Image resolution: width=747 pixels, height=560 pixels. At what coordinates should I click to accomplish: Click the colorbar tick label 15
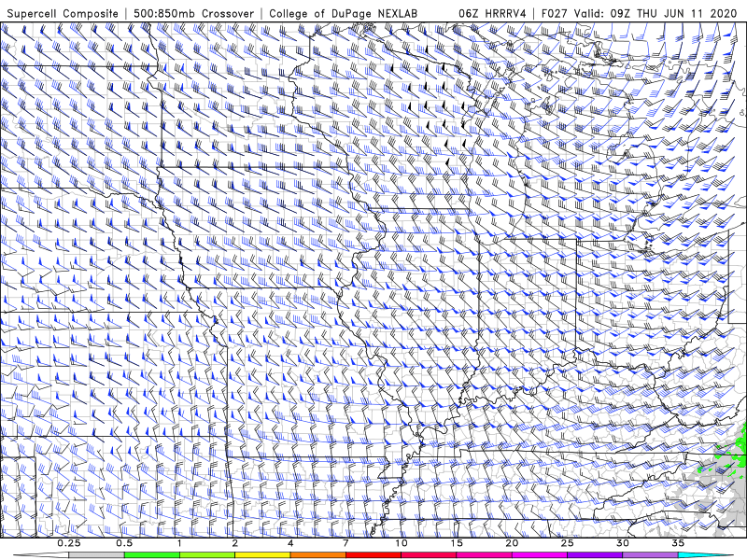click(457, 543)
